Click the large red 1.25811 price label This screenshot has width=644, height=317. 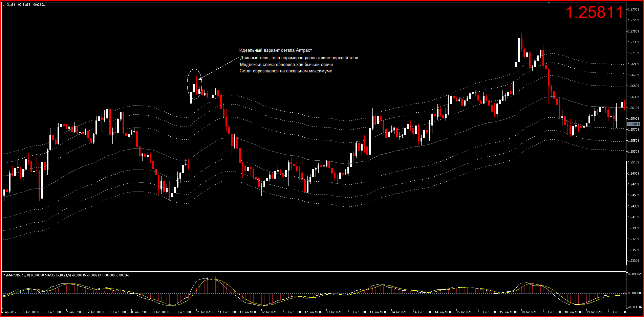click(594, 13)
